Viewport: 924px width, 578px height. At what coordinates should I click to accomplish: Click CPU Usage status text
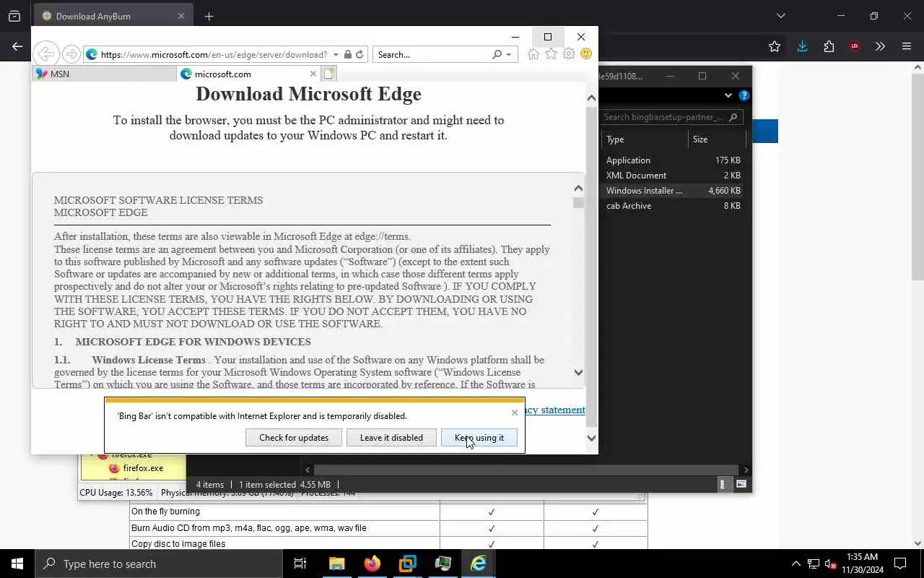pyautogui.click(x=116, y=493)
